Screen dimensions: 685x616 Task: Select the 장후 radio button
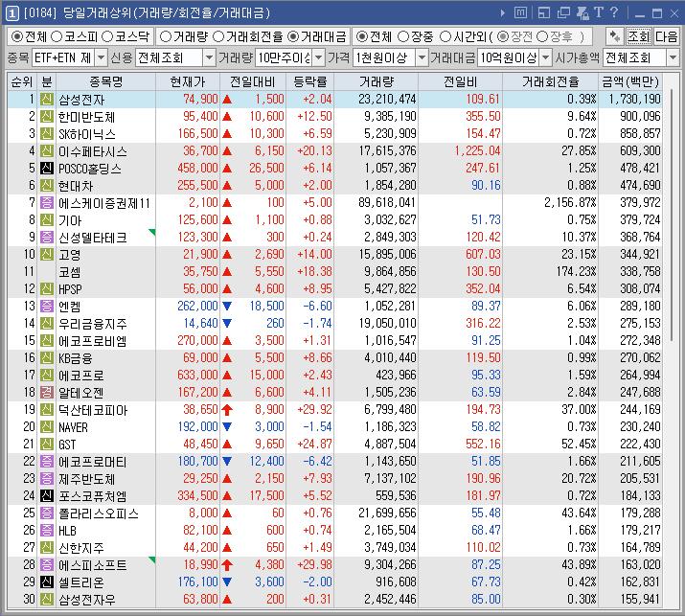coord(541,36)
